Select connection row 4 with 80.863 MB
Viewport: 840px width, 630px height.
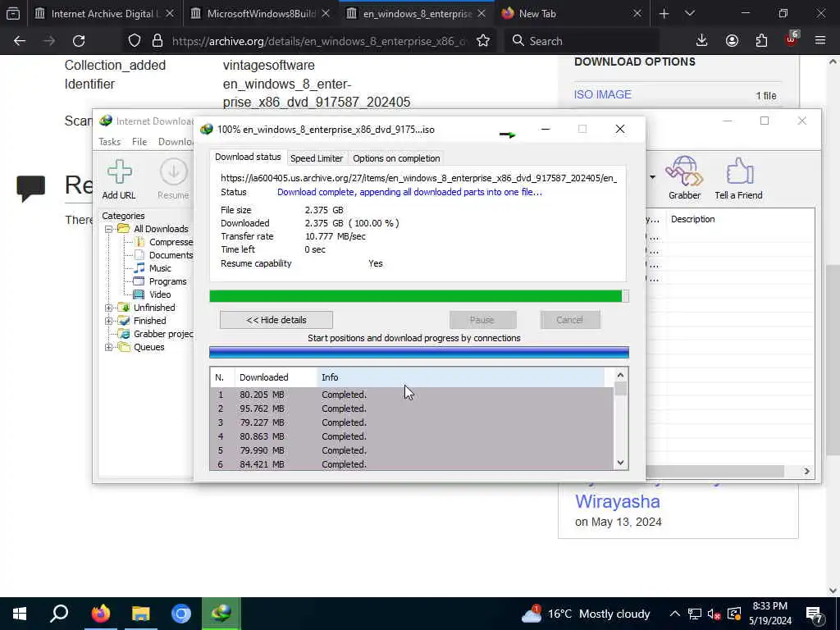click(412, 436)
